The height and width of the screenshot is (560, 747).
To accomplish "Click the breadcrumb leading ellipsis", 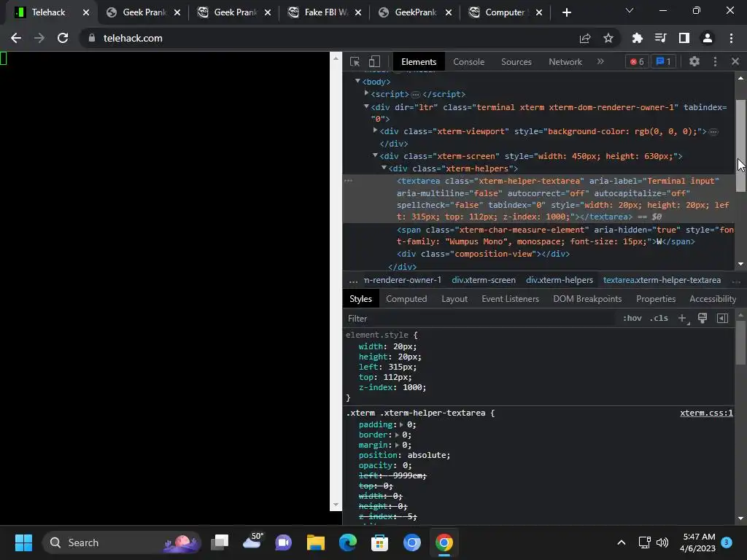I will pyautogui.click(x=353, y=281).
